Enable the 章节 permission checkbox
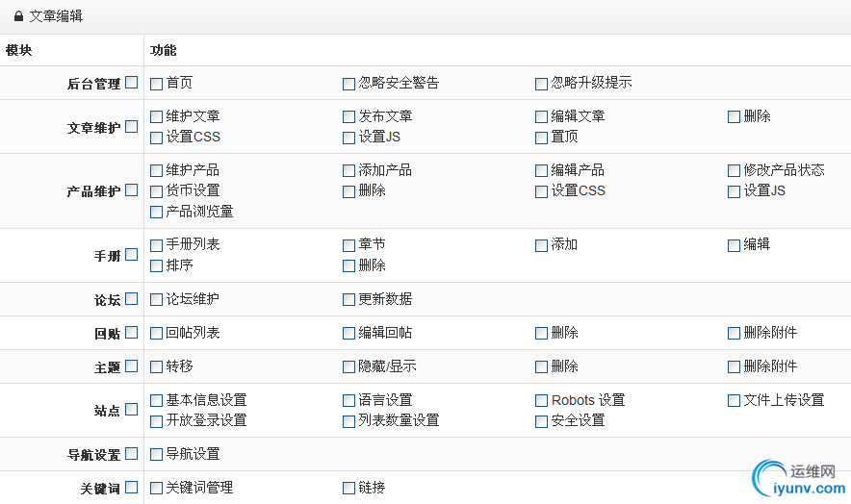Image resolution: width=851 pixels, height=504 pixels. coord(348,245)
